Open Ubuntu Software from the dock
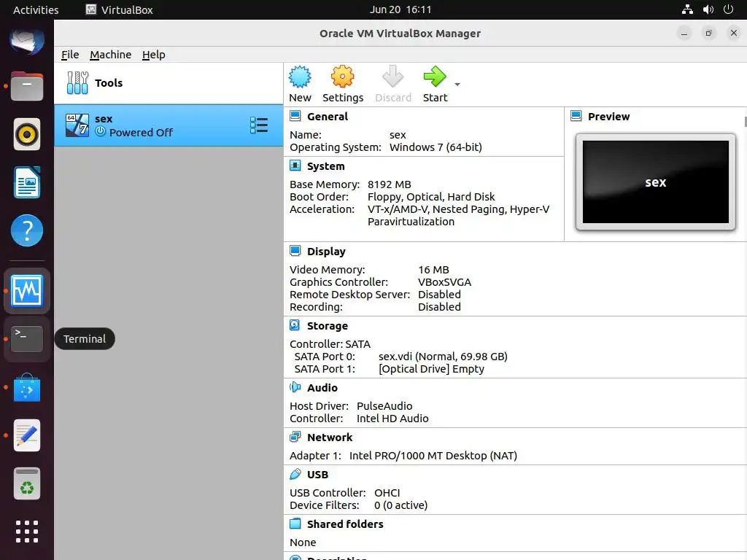747x560 pixels. (x=27, y=388)
